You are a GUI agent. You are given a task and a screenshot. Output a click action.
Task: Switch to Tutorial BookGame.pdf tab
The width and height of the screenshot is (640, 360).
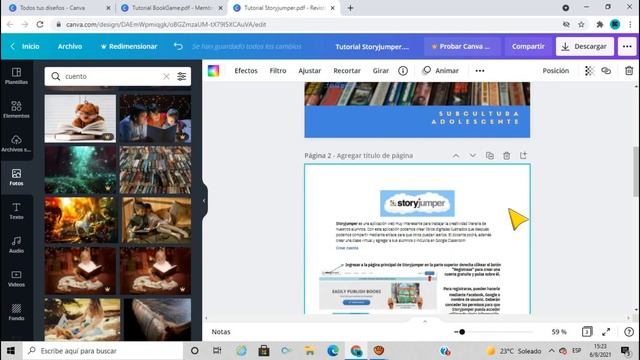(x=171, y=8)
